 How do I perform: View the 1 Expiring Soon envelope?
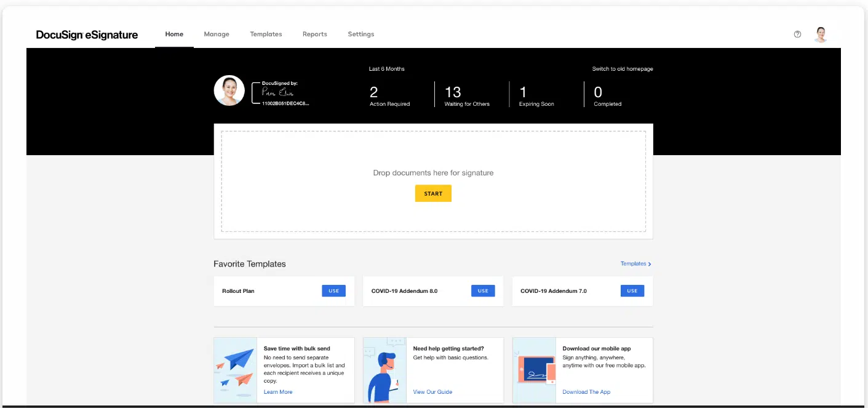click(536, 95)
